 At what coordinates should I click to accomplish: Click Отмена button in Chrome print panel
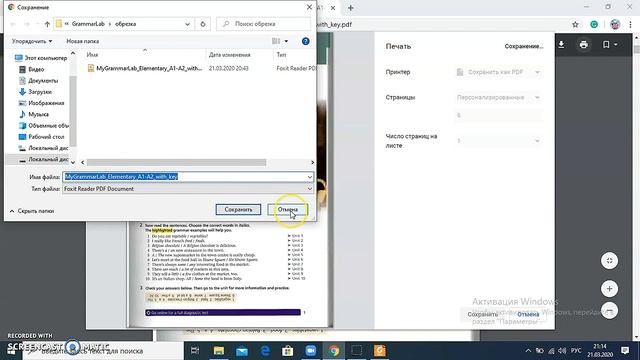click(528, 314)
